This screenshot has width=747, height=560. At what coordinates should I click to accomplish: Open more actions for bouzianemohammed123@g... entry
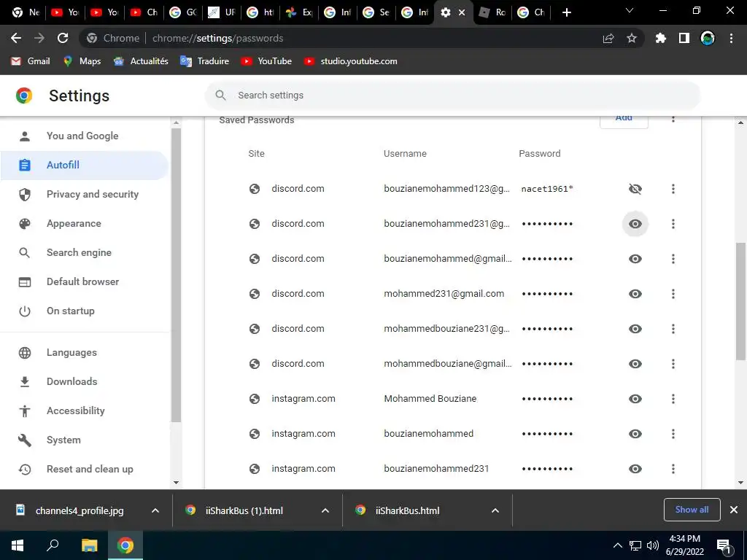(673, 189)
